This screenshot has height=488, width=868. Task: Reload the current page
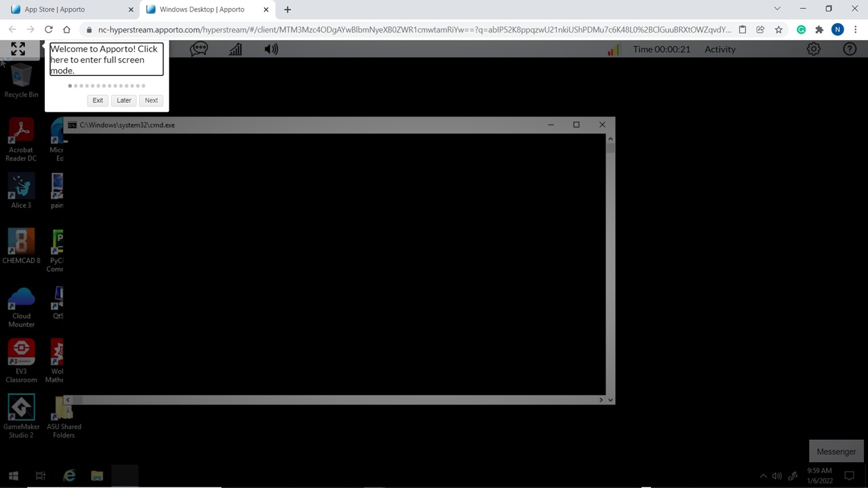(x=48, y=30)
